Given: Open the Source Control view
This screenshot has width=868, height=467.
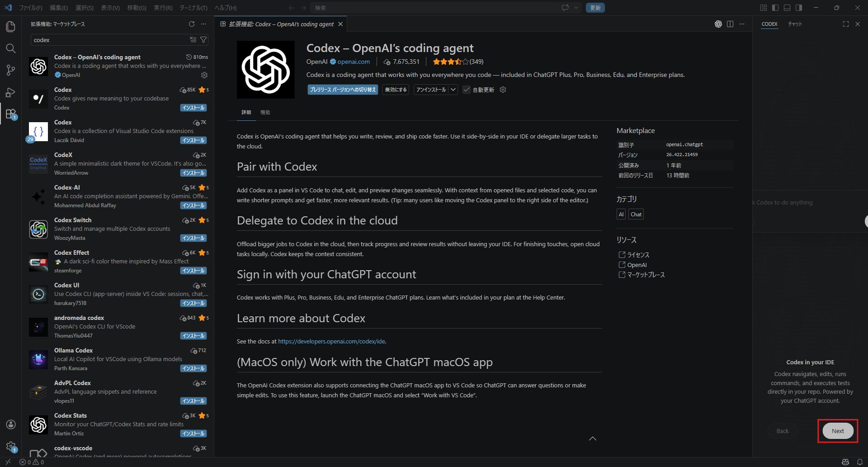Looking at the screenshot, I should [10, 70].
